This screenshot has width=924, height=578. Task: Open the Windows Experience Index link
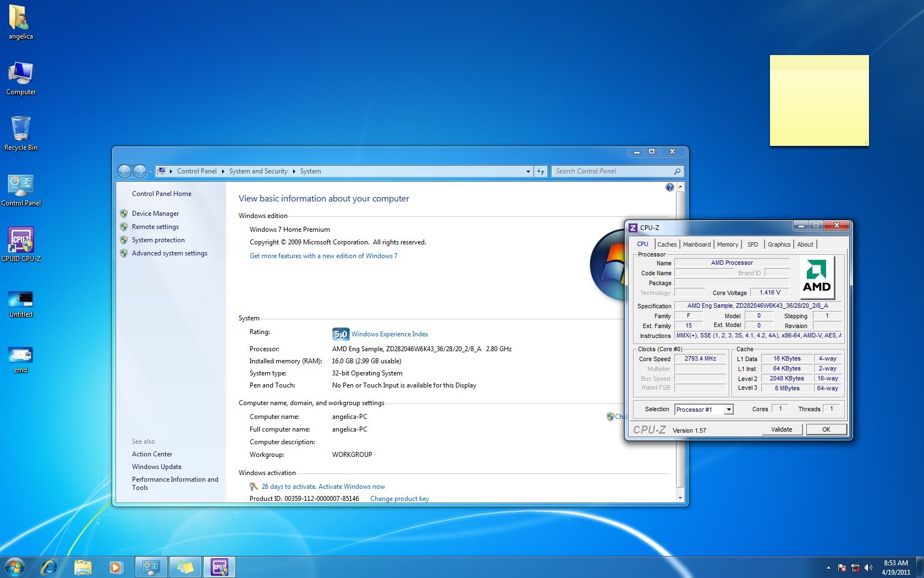tap(389, 334)
